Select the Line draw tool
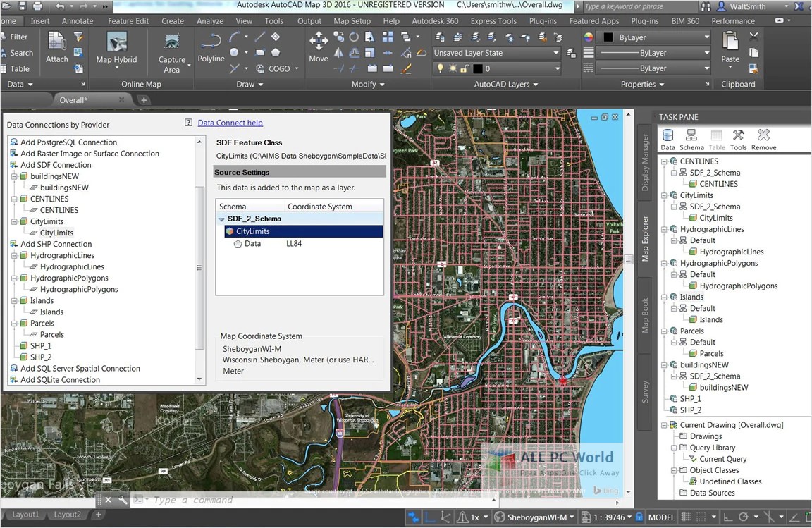The width and height of the screenshot is (812, 528). [x=260, y=37]
